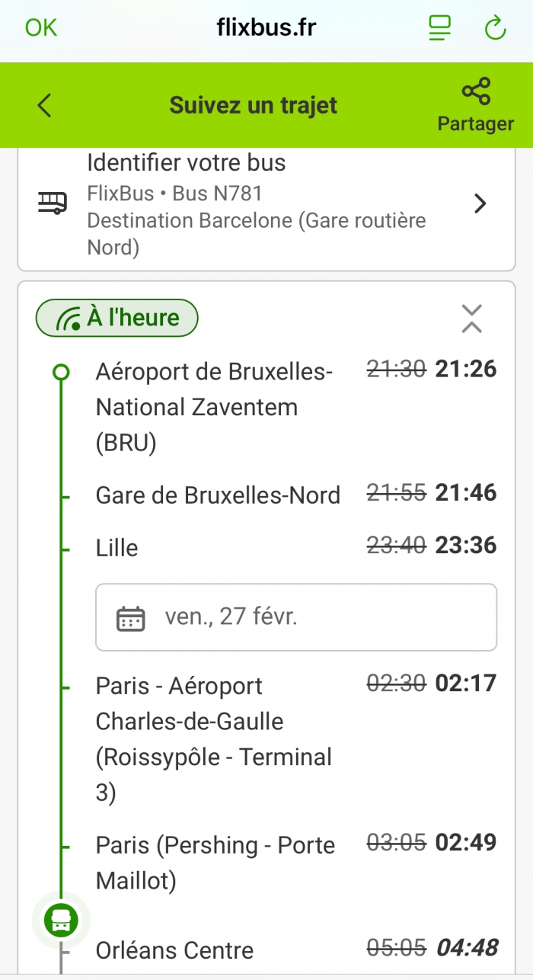
Task: Tap the live bus position marker
Action: point(60,920)
